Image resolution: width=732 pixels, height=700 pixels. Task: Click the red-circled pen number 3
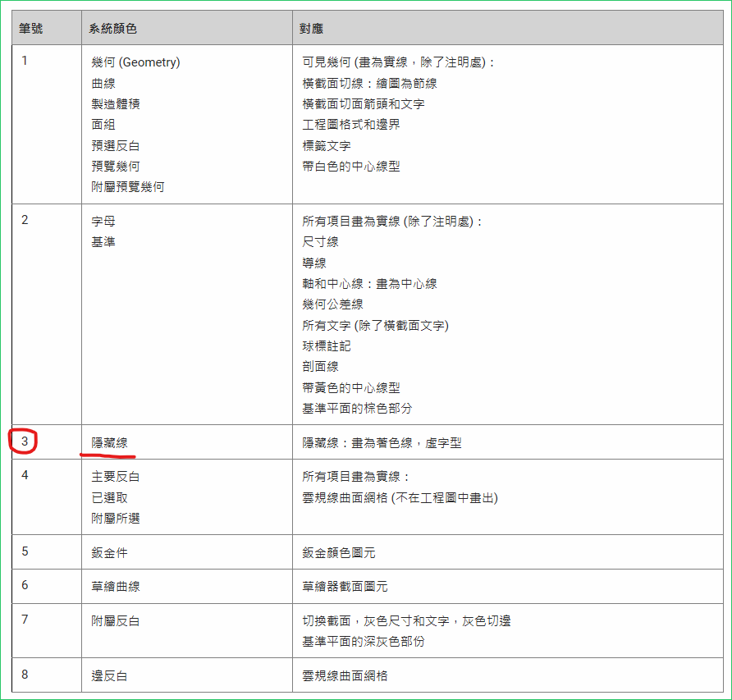[25, 442]
